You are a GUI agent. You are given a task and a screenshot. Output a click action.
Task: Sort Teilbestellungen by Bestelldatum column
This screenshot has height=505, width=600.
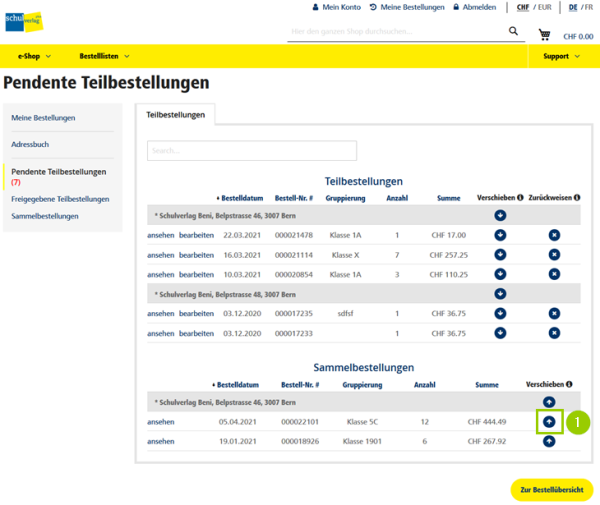(238, 197)
